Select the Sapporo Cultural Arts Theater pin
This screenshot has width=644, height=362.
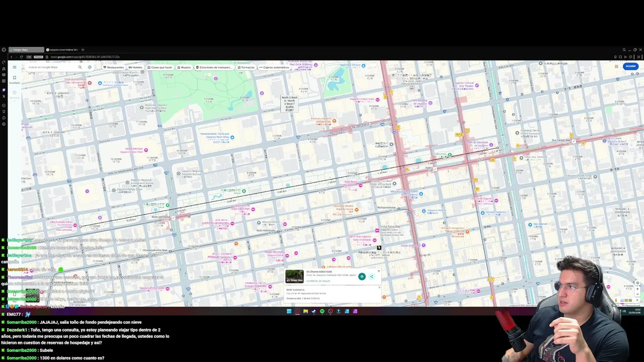click(x=476, y=85)
